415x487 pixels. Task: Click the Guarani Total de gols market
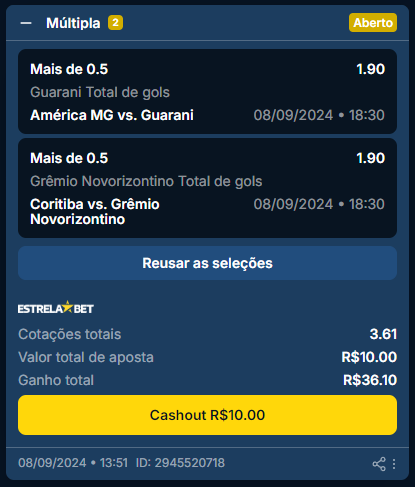pyautogui.click(x=100, y=92)
